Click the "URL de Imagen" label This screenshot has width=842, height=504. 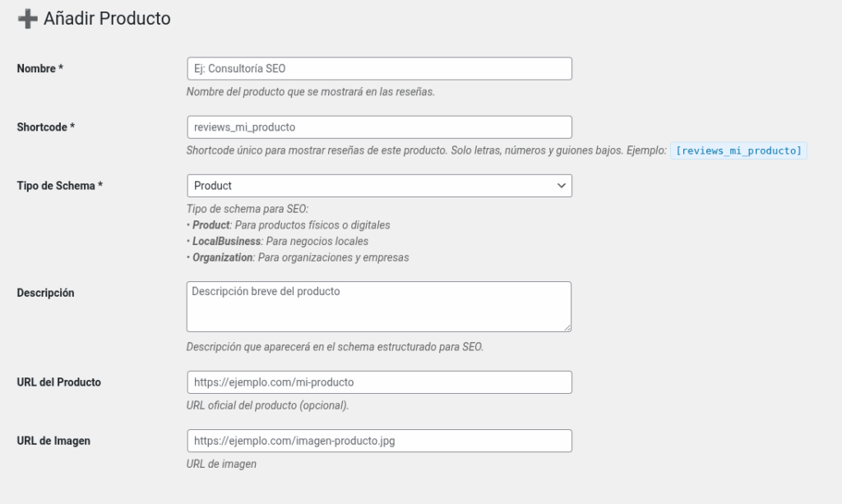[53, 441]
